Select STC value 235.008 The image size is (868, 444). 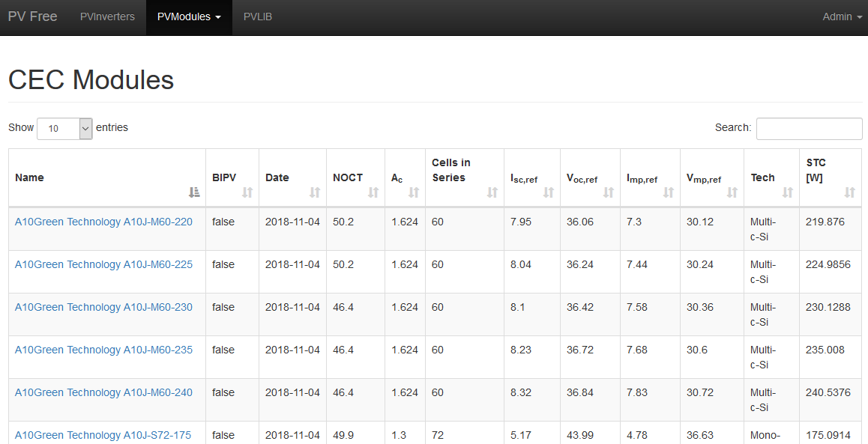825,350
